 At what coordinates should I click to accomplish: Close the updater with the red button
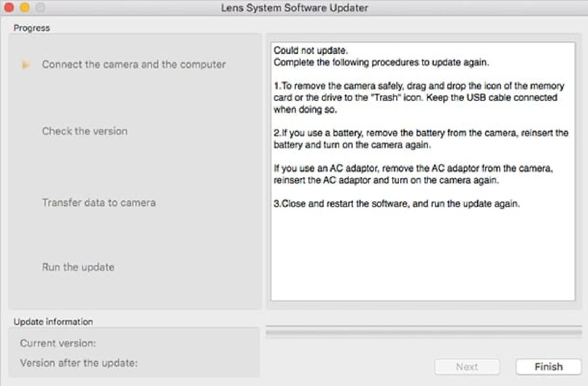pos(9,8)
